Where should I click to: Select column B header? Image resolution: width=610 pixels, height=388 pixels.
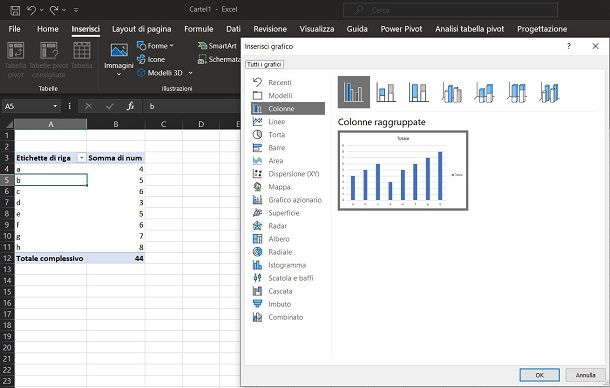click(116, 124)
